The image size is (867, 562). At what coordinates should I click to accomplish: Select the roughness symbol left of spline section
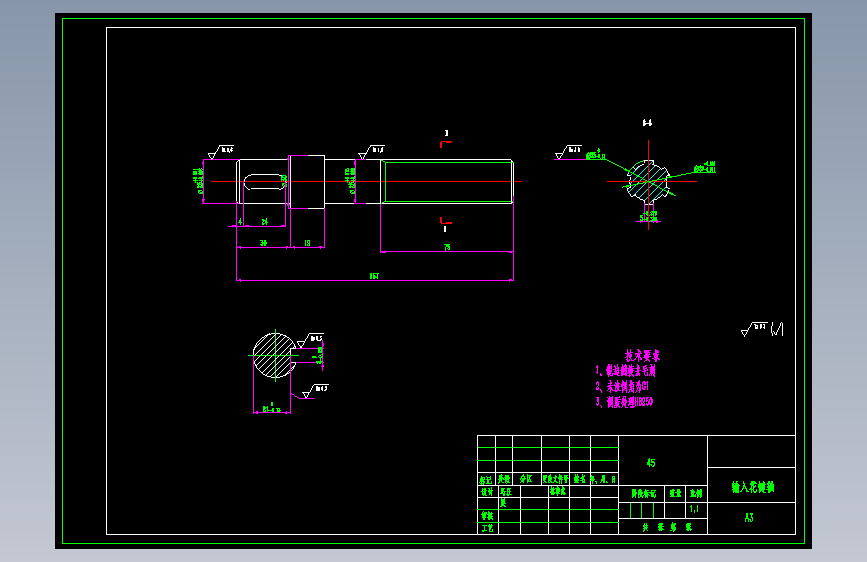point(568,152)
